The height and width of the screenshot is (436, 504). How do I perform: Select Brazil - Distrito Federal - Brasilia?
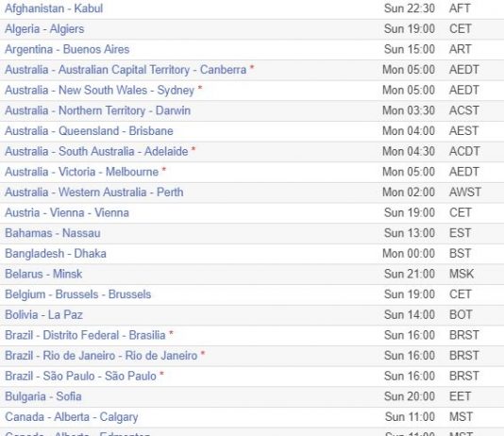[85, 335]
